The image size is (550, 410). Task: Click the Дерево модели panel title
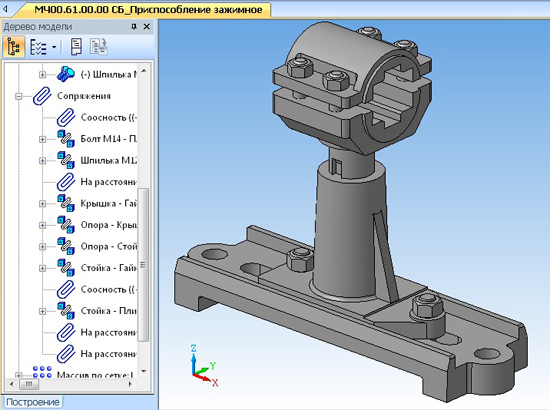point(38,27)
